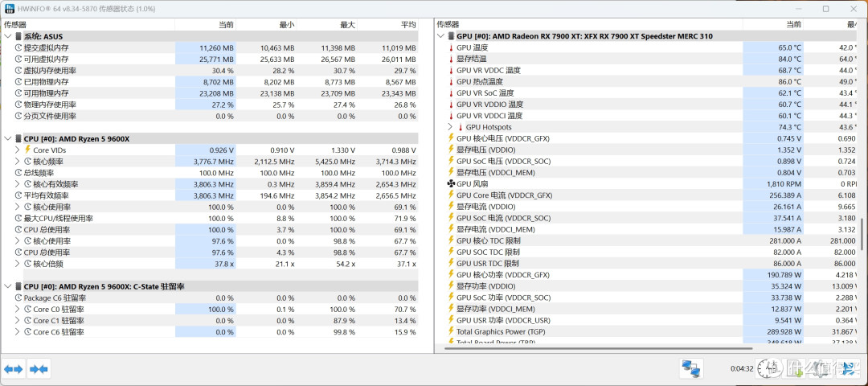Select the GPU USR 功率 (VDDCR_USR) row label
This screenshot has width=868, height=386.
[504, 320]
